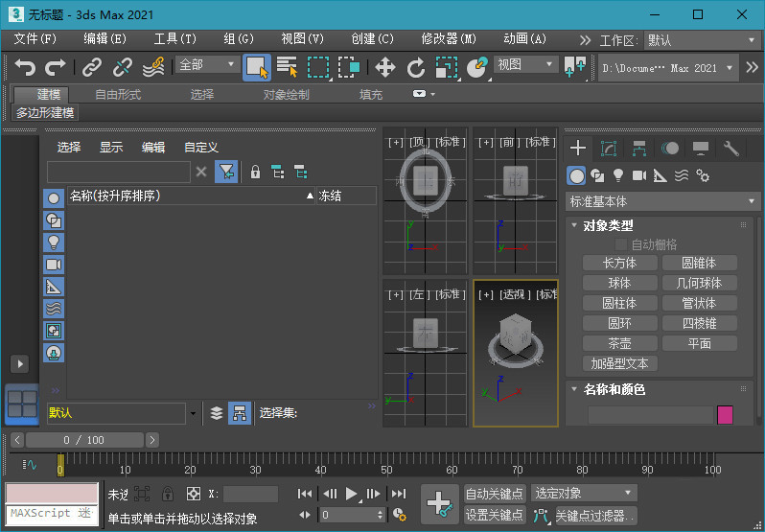Screen dimensions: 765x532
Task: Toggle space warps display in Scene Explorer
Action: tap(53, 309)
